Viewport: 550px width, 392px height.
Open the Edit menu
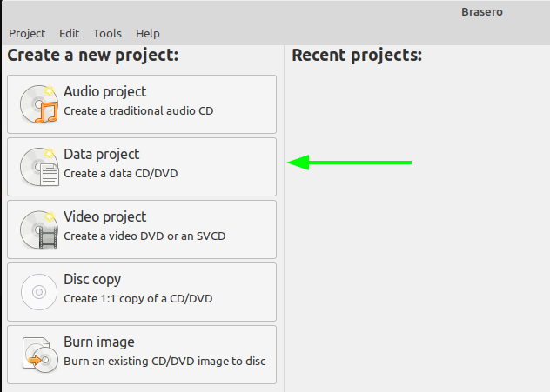tap(69, 33)
